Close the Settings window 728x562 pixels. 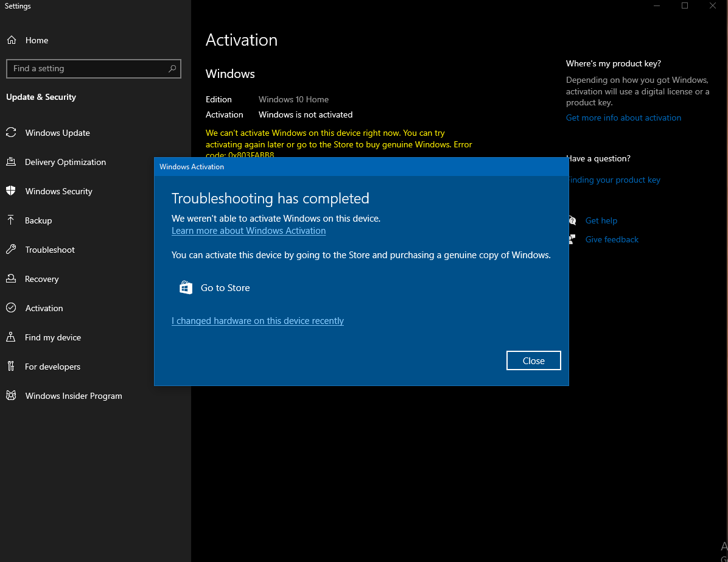(x=713, y=5)
